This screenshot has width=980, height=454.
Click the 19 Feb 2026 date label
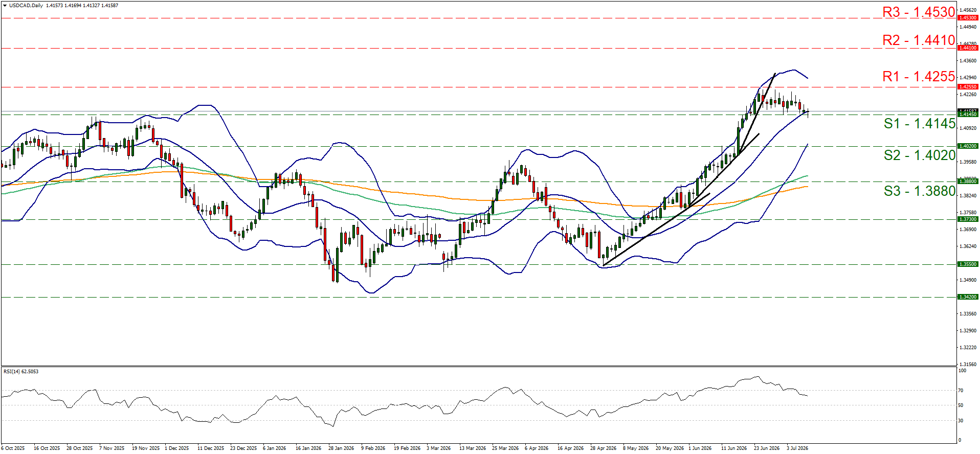pos(407,448)
